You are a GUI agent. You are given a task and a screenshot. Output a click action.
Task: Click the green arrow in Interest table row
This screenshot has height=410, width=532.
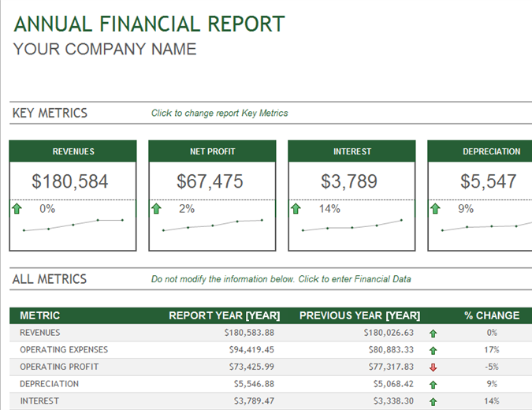tap(433, 401)
